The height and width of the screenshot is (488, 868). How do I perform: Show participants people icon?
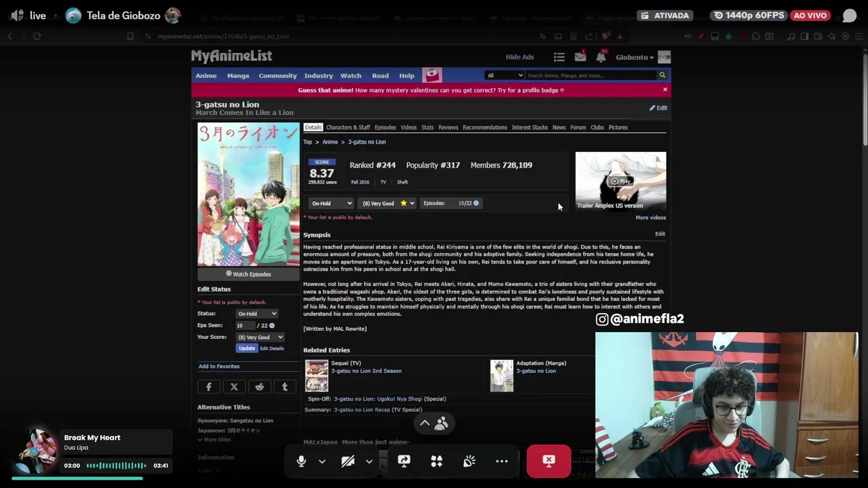tap(441, 424)
